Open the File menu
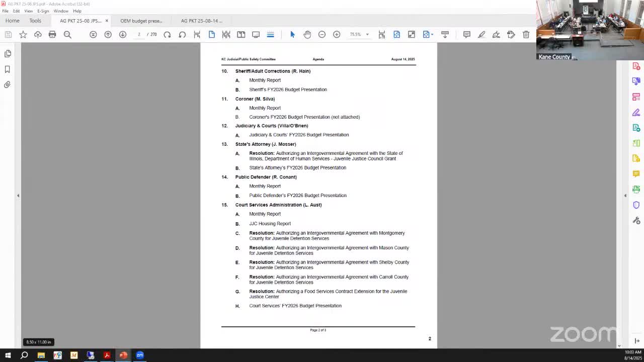The height and width of the screenshot is (362, 644). [5, 11]
